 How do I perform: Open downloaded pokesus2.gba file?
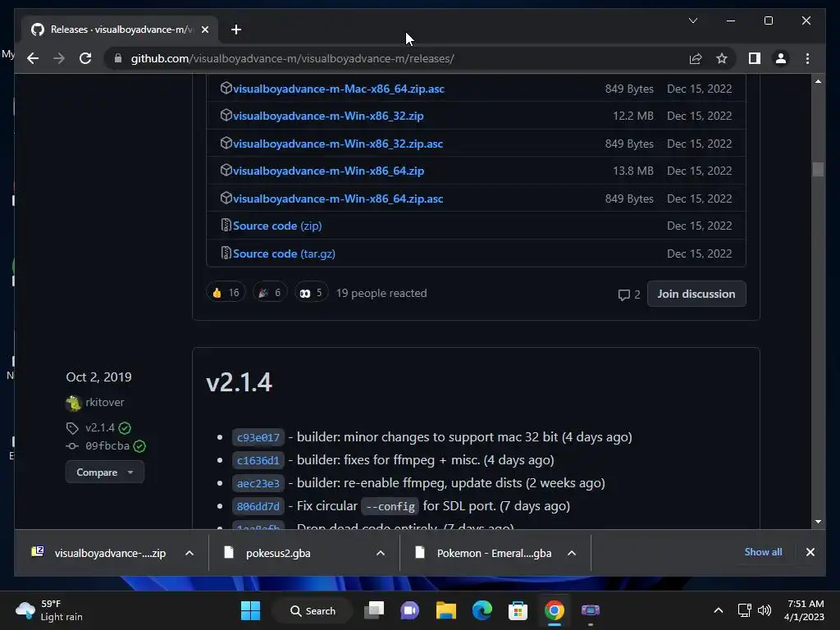268,553
